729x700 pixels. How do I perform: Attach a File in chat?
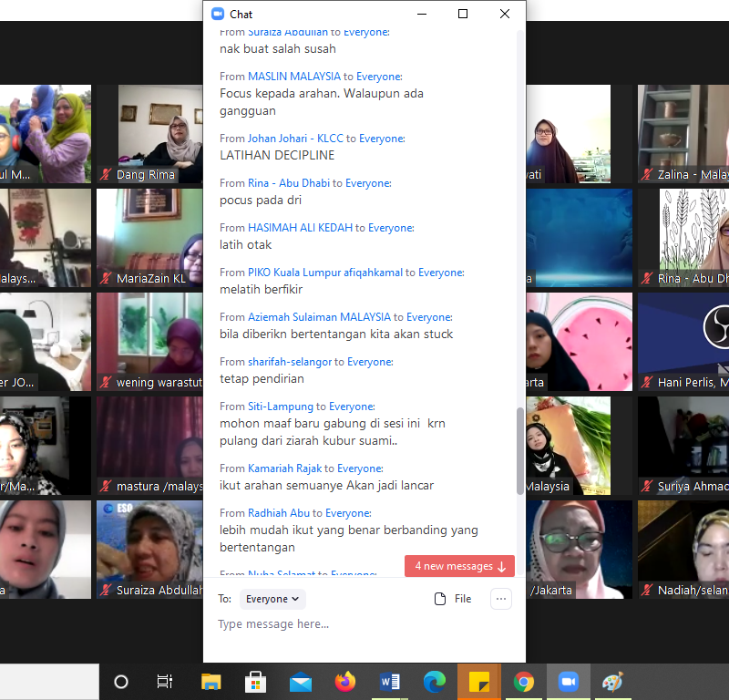pyautogui.click(x=453, y=599)
